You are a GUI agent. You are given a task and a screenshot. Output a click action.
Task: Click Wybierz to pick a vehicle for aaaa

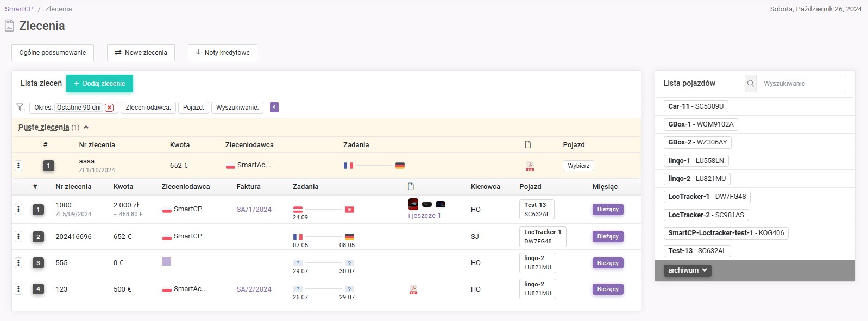(x=578, y=166)
